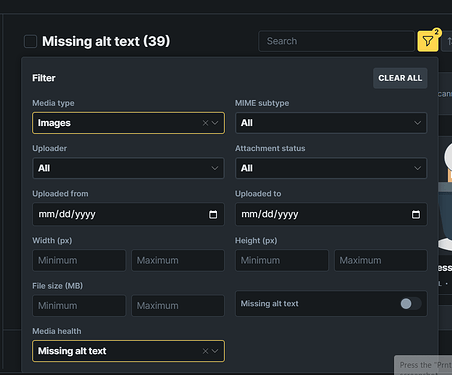452x375 pixels.
Task: Click the Uploaded to date field
Action: pyautogui.click(x=331, y=214)
